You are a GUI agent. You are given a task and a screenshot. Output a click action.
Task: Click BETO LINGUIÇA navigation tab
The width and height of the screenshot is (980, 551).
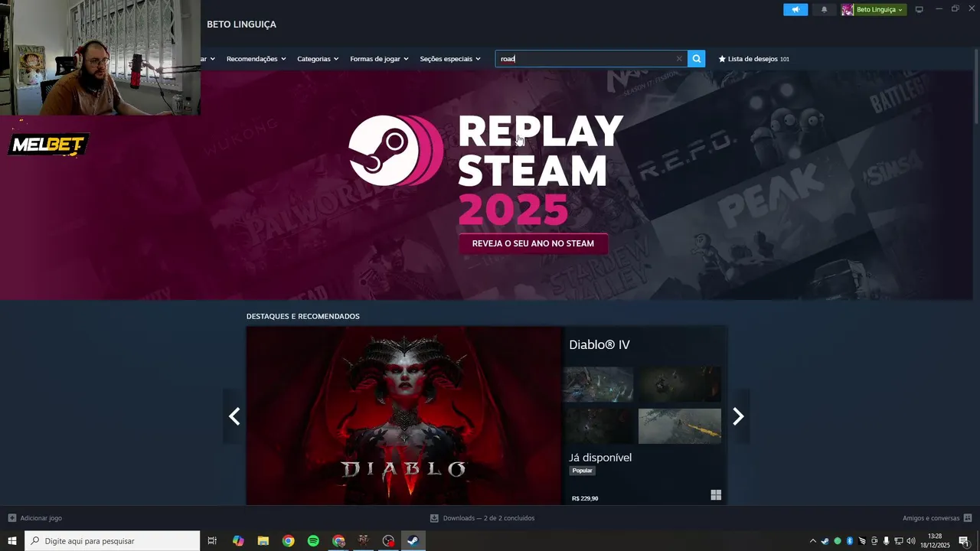(x=241, y=24)
